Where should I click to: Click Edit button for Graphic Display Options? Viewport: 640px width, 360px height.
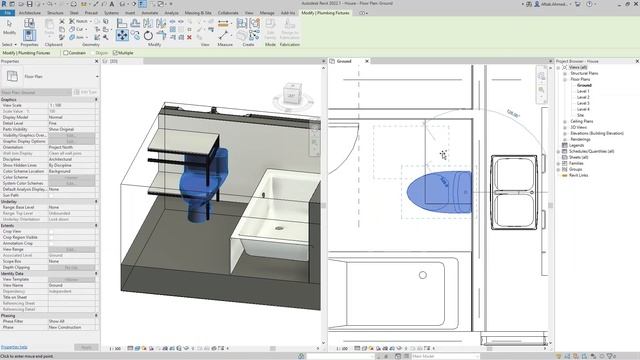click(71, 141)
